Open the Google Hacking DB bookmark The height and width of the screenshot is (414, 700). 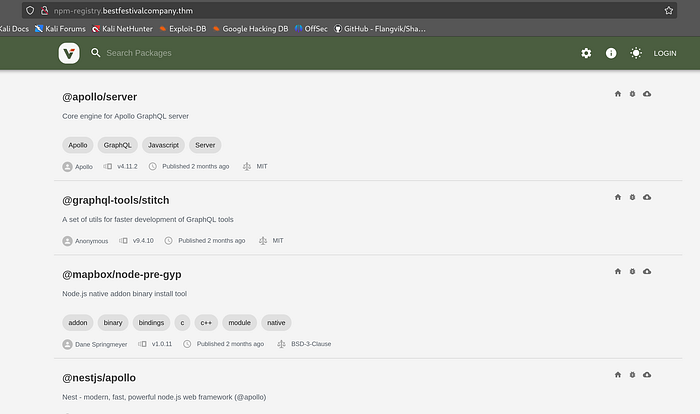[x=250, y=29]
